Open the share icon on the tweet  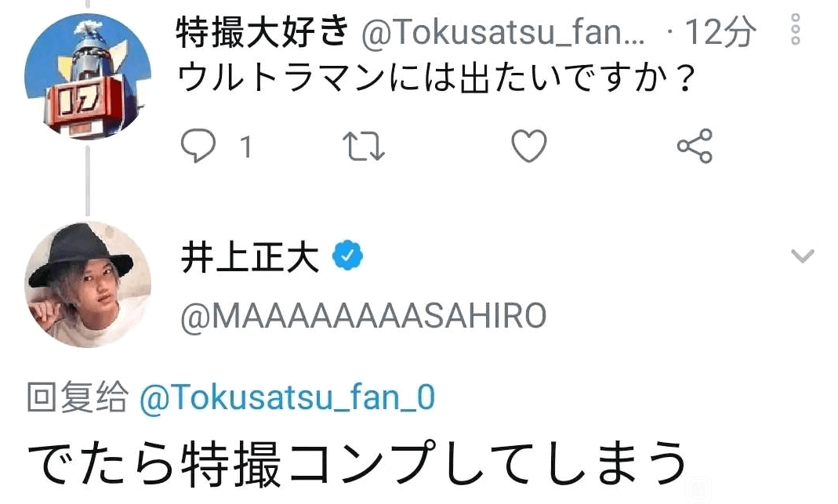pos(693,145)
